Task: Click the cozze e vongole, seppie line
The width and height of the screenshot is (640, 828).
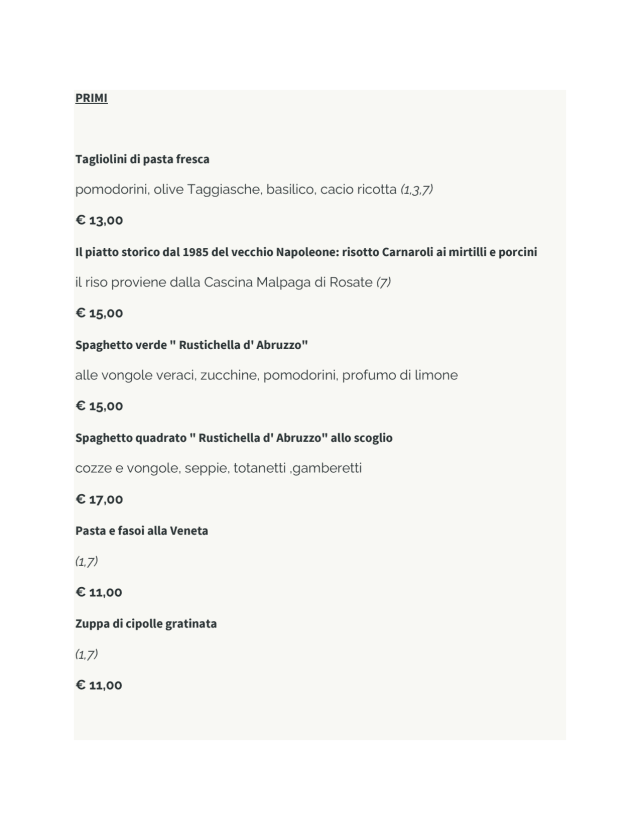Action: 218,468
